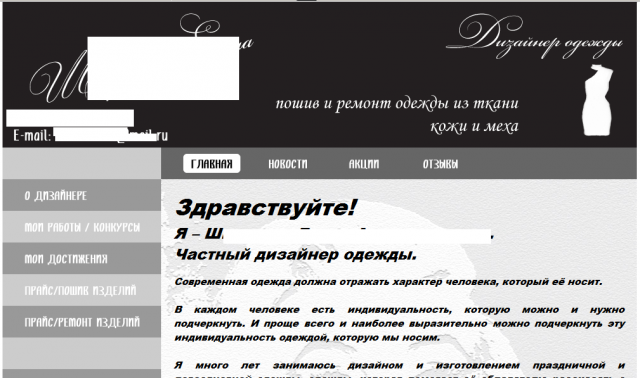Select О ДИЗАЙНЕРЕ in the sidebar

point(82,196)
